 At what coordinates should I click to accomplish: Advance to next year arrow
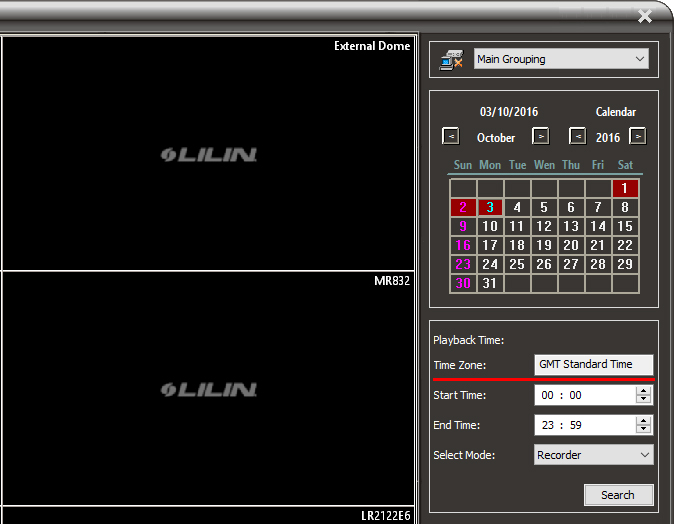(637, 136)
